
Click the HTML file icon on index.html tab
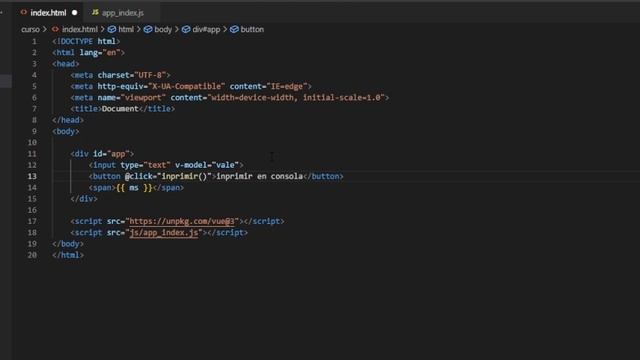click(24, 12)
